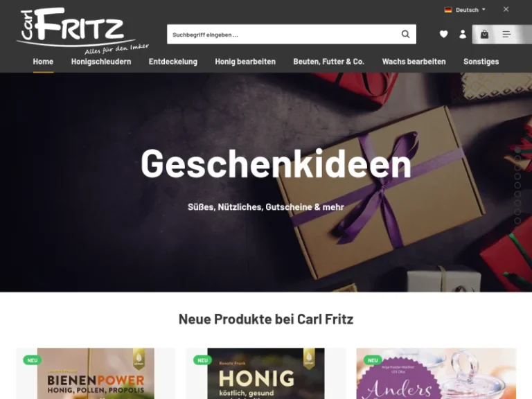
Task: Open the user account icon
Action: [463, 34]
